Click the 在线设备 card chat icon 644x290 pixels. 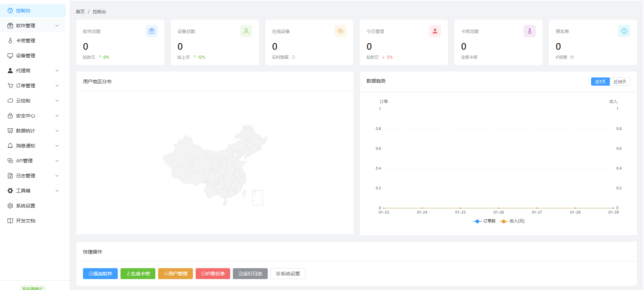(340, 31)
